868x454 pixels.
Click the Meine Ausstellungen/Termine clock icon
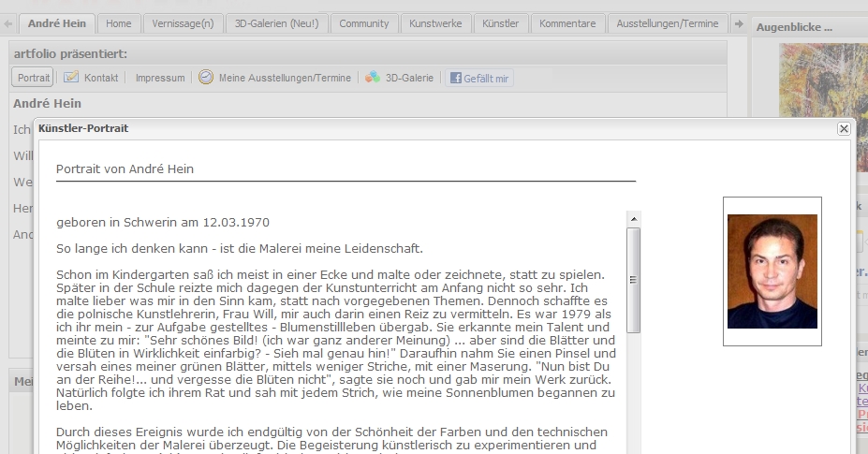[x=206, y=78]
